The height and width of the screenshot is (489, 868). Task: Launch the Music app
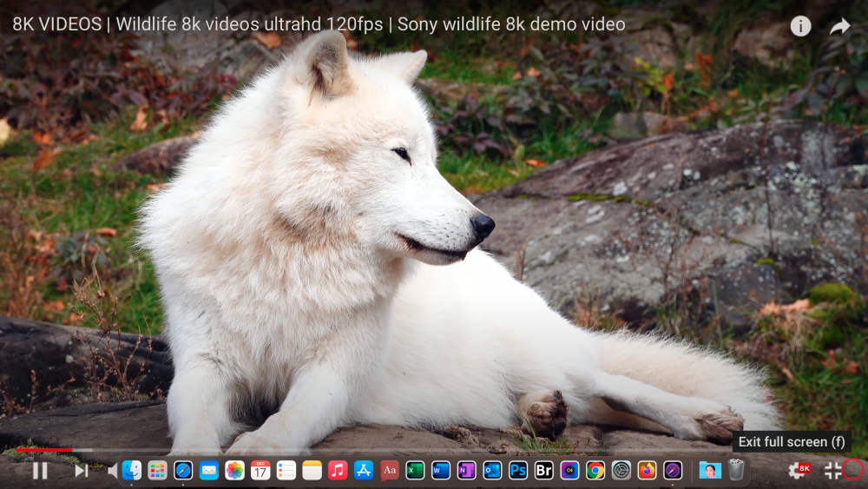pos(338,471)
